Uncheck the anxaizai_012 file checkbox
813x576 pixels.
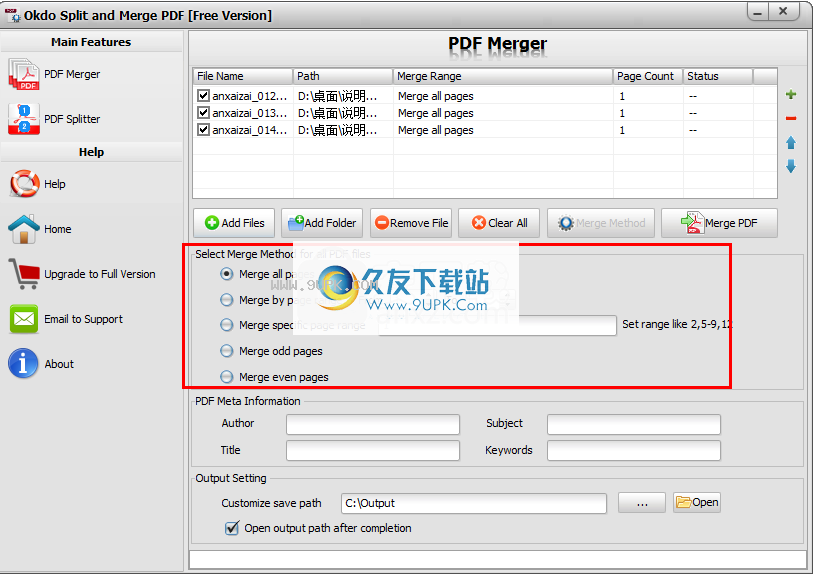(x=203, y=96)
